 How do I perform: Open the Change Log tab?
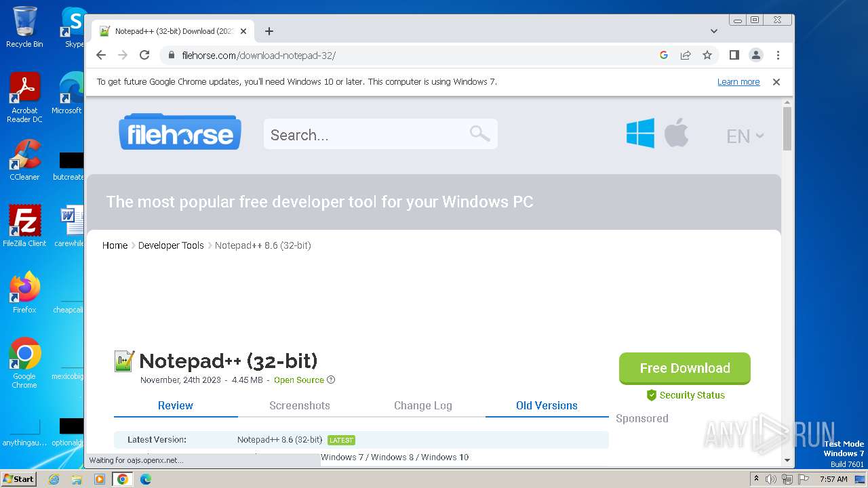tap(423, 405)
